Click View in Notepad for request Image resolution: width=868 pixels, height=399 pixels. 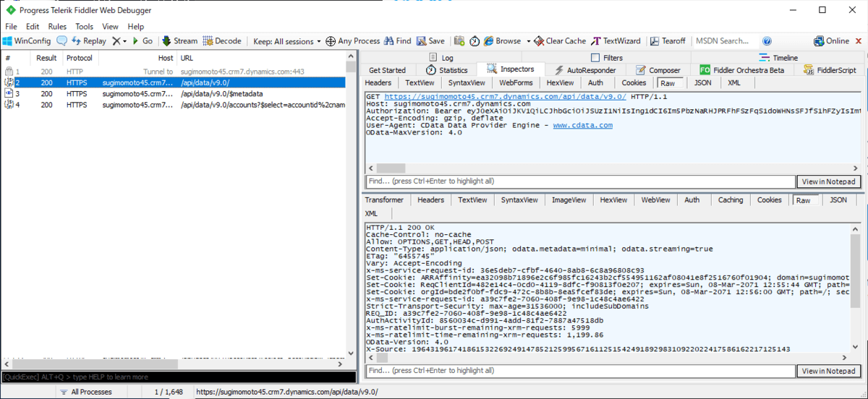point(829,181)
